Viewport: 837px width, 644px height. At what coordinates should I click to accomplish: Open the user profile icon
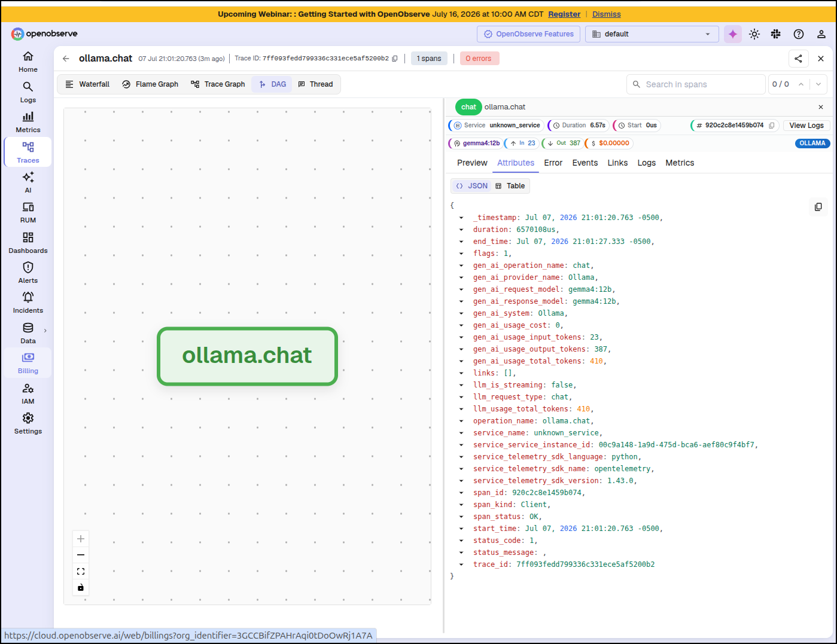pos(821,34)
